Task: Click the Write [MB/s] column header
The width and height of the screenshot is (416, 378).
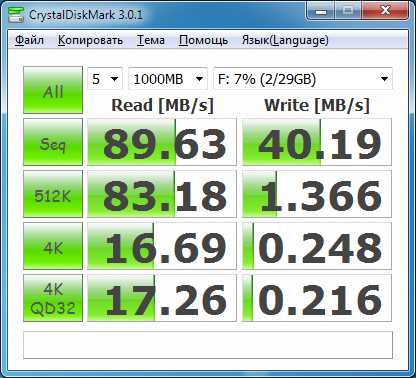Action: [317, 106]
